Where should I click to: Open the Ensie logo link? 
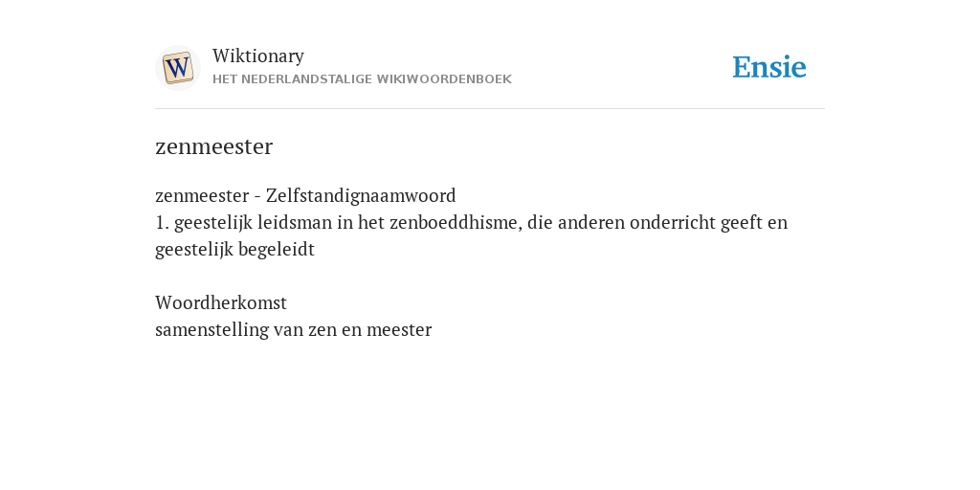[x=769, y=67]
